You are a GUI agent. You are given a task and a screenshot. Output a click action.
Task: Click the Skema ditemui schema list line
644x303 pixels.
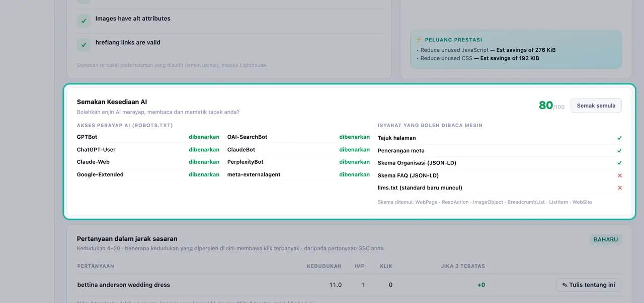(x=485, y=202)
